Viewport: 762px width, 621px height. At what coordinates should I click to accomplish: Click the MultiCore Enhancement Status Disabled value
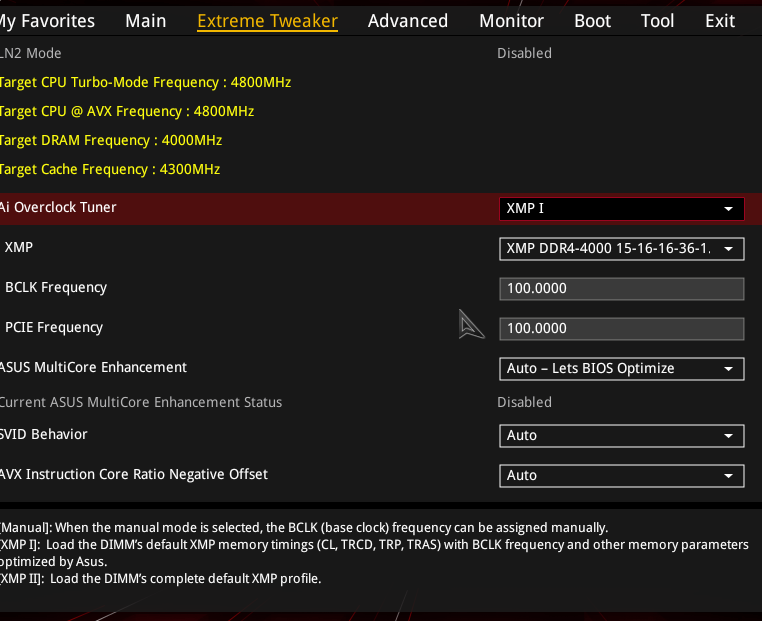tap(524, 402)
